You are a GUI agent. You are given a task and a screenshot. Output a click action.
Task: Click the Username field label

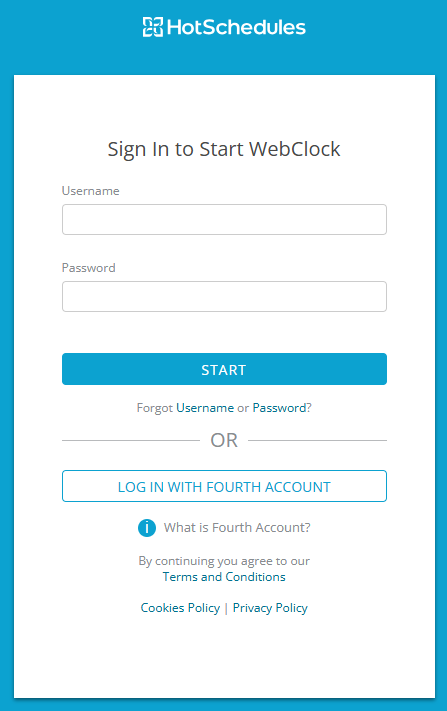point(91,191)
